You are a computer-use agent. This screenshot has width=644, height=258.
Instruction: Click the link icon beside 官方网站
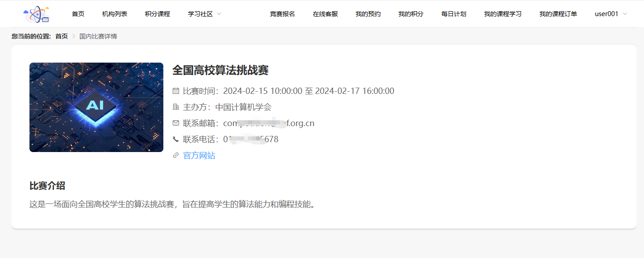(176, 156)
